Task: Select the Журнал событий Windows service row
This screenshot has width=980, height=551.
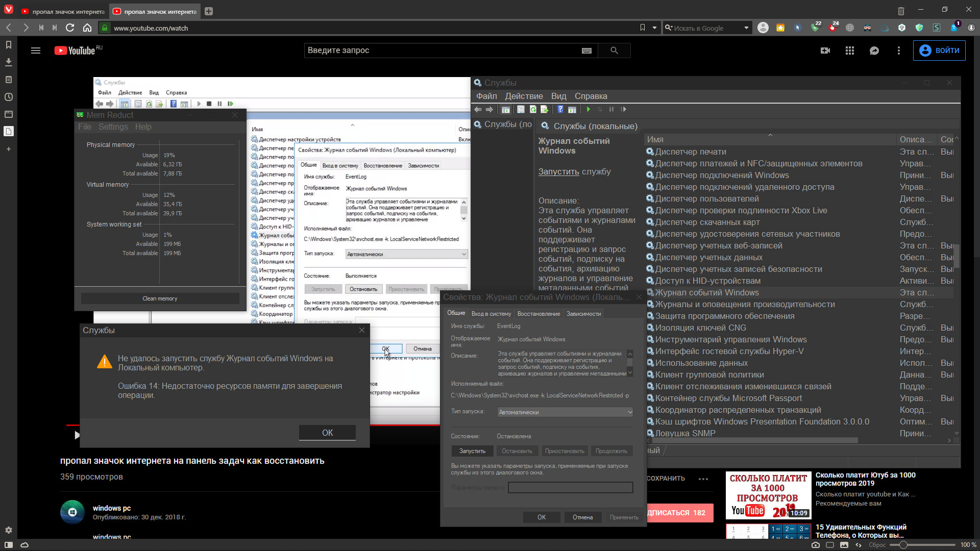Action: click(799, 293)
